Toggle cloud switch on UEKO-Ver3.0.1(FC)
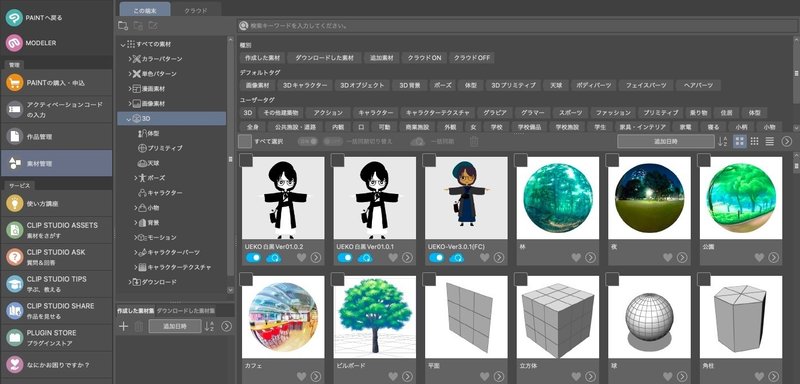 [436, 258]
